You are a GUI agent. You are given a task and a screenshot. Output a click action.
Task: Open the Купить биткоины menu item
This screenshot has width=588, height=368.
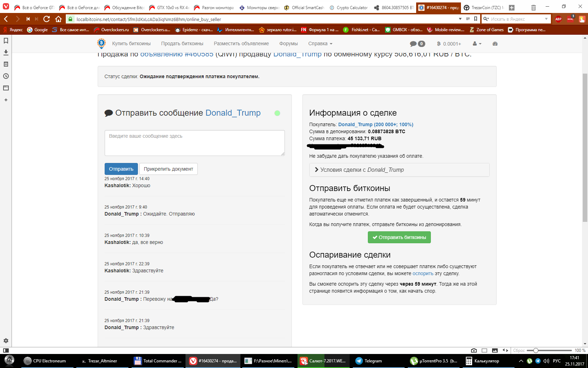(x=131, y=44)
